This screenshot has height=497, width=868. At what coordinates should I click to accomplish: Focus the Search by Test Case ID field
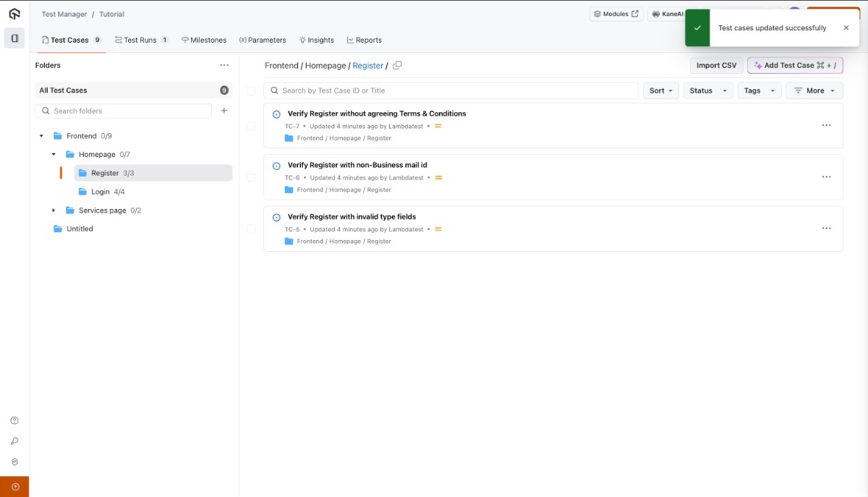click(451, 90)
